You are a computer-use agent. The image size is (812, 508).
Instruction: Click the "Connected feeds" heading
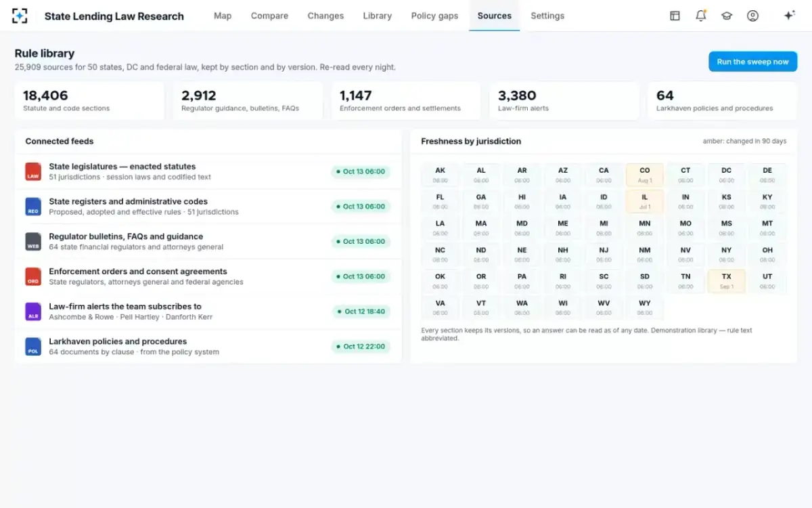point(60,142)
